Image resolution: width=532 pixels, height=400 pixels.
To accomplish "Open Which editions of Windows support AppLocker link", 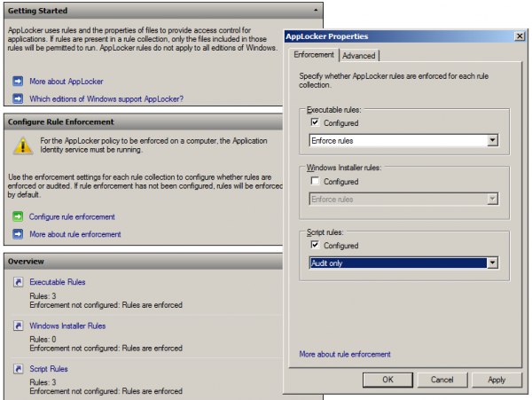I will click(x=106, y=98).
